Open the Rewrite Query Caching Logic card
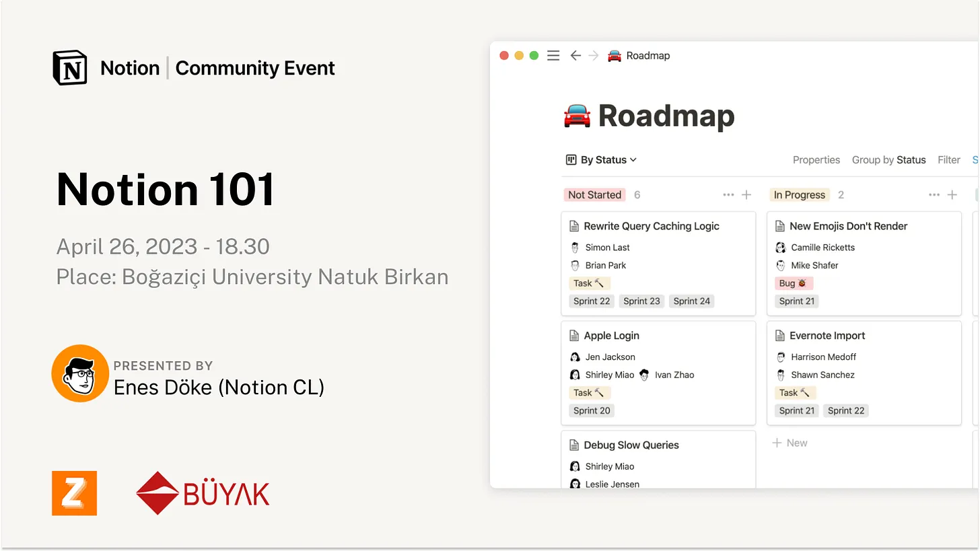 pos(658,264)
